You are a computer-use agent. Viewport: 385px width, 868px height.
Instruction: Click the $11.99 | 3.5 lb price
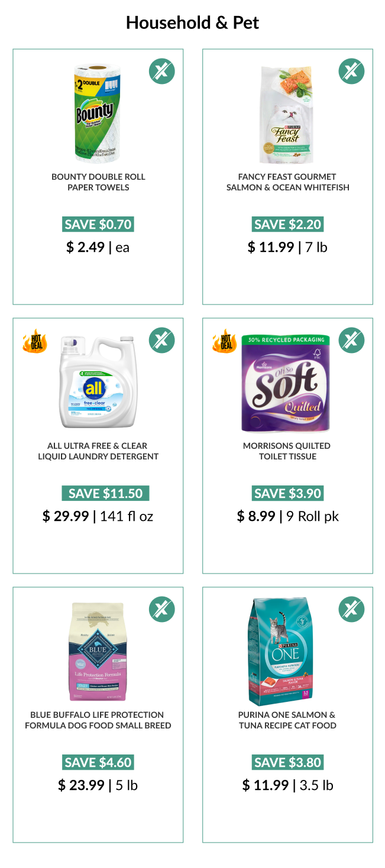point(287,785)
